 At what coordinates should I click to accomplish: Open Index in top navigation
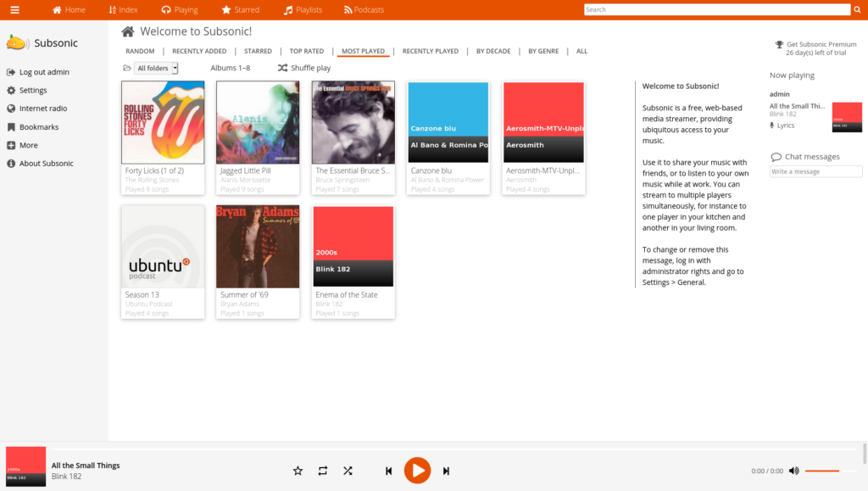124,9
